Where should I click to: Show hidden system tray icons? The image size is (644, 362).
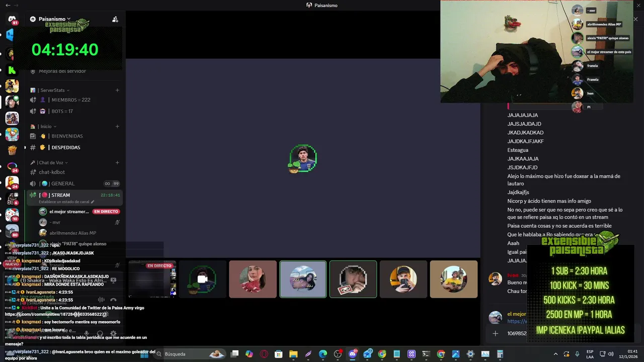[x=555, y=354]
